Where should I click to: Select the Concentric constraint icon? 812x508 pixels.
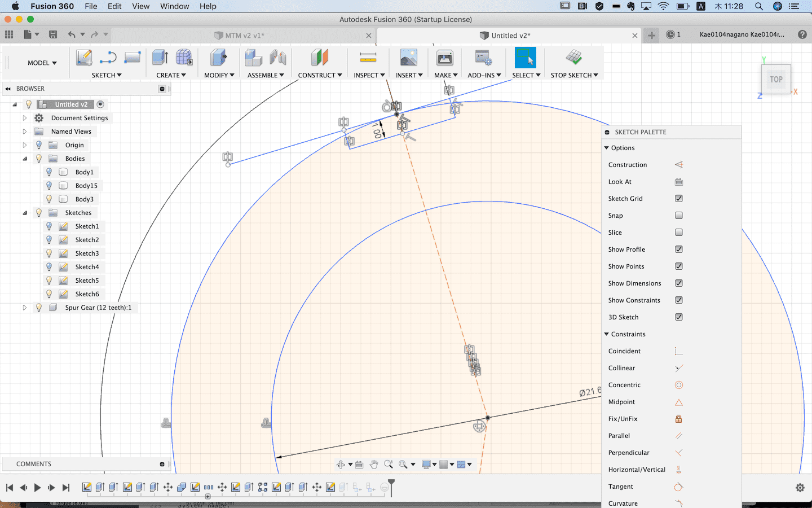[678, 385]
